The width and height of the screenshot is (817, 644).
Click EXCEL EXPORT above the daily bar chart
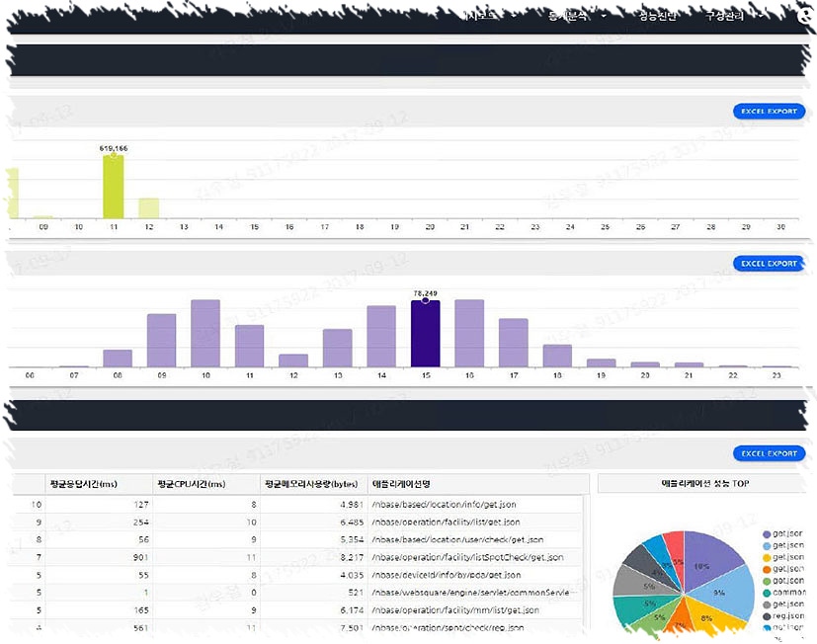[769, 111]
